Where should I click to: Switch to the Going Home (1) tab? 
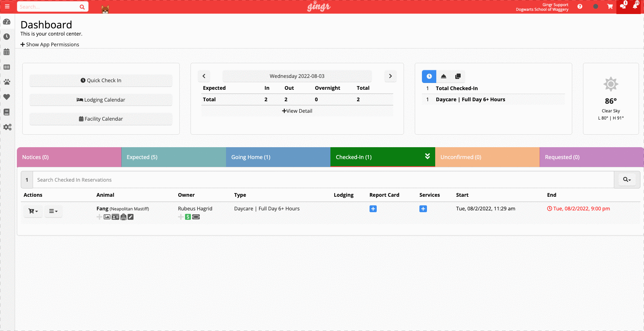coord(278,157)
